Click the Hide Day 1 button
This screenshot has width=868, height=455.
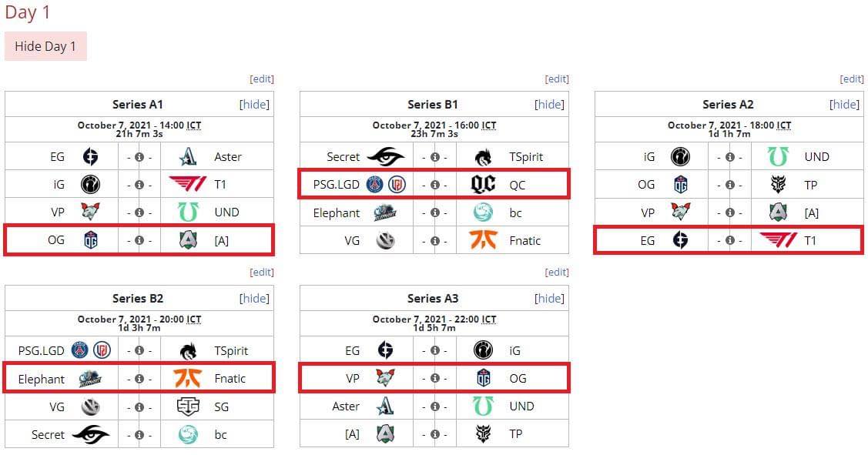pos(45,46)
